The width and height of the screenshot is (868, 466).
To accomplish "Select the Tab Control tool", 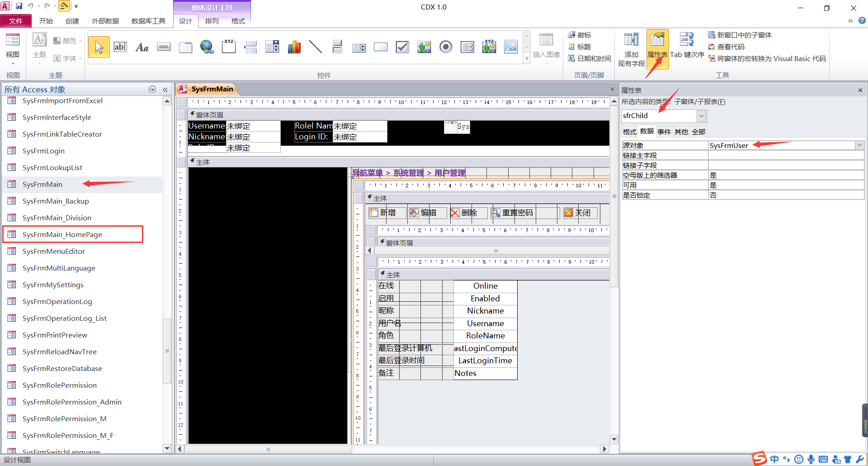I will click(x=185, y=47).
